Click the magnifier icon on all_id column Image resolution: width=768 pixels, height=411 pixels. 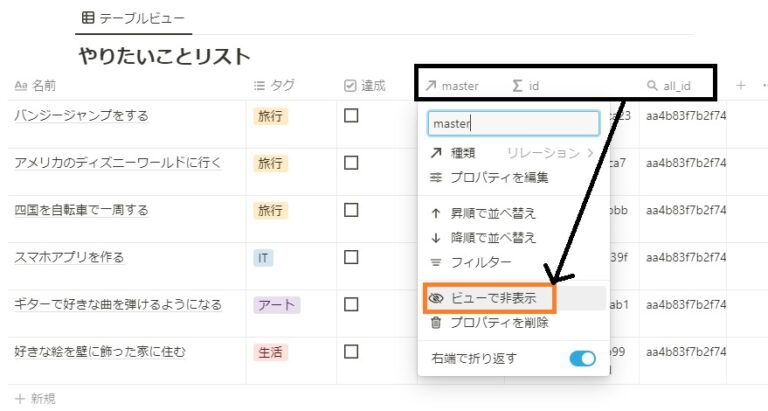pos(653,86)
